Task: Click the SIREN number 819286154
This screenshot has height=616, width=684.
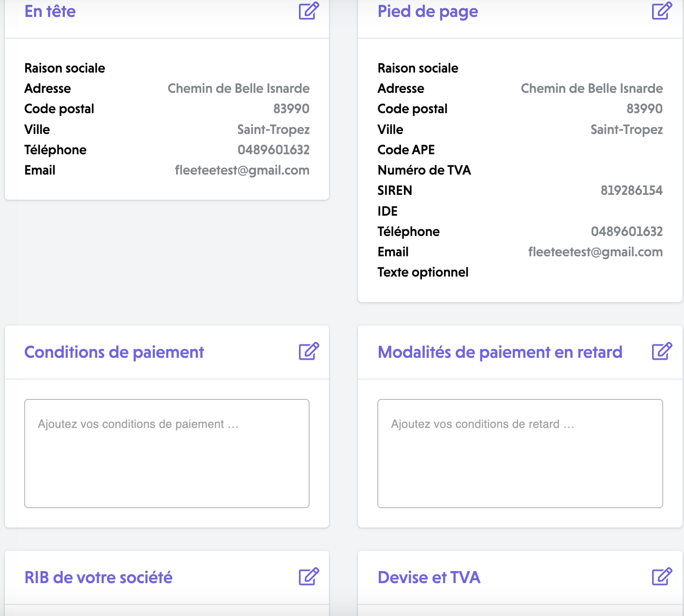Action: (631, 191)
